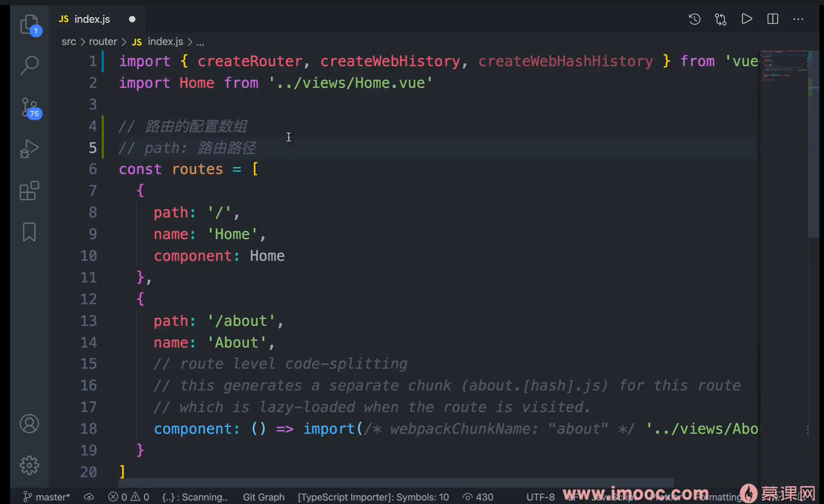This screenshot has width=824, height=504.
Task: Open the editor more actions menu
Action: point(798,19)
